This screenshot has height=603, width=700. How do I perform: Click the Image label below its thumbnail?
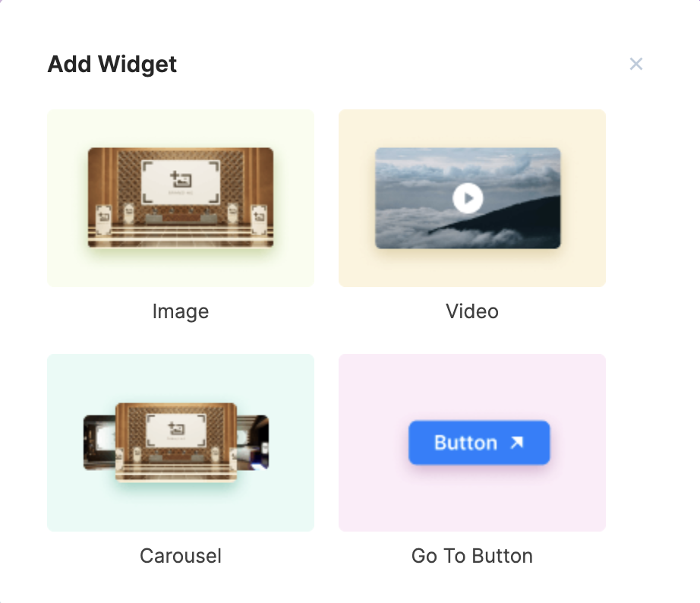(180, 311)
